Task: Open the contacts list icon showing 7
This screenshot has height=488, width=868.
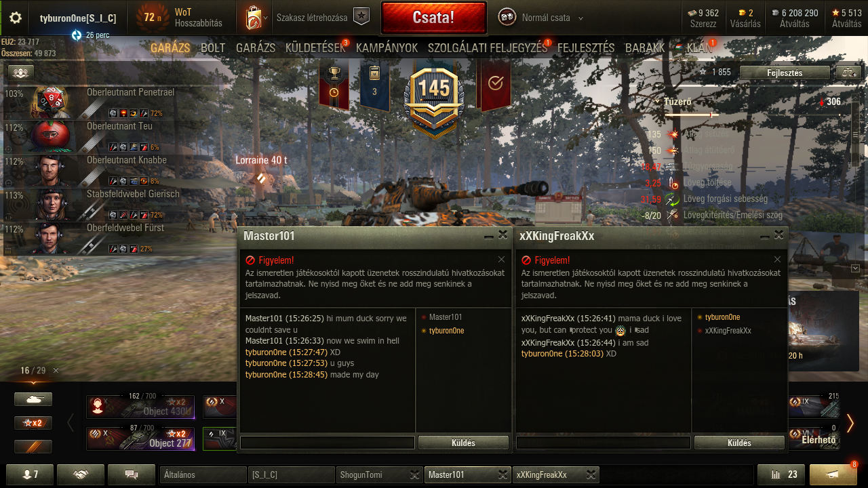Action: [28, 474]
